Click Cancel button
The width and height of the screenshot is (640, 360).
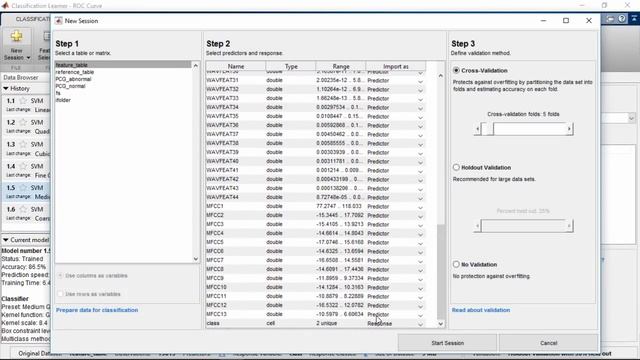point(549,343)
